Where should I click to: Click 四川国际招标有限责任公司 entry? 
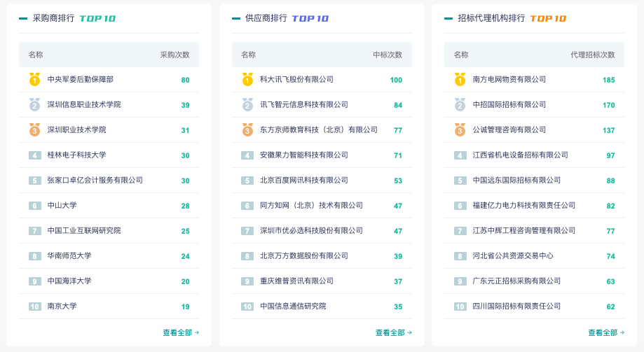tap(516, 306)
